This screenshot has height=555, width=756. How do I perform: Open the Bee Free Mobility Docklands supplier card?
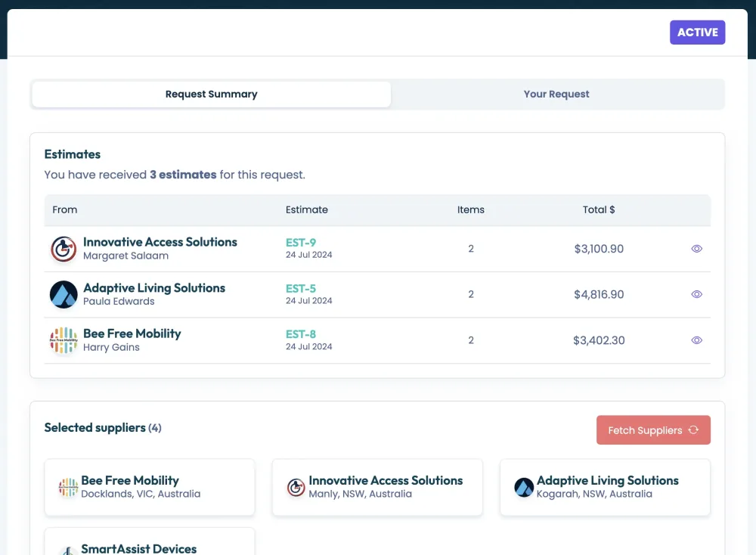(150, 488)
